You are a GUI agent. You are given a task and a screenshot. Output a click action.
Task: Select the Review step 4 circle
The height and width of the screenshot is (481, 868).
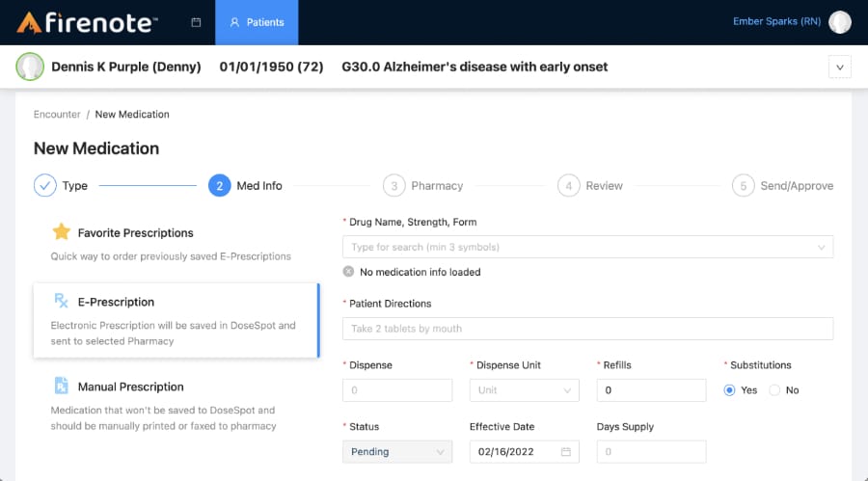568,185
